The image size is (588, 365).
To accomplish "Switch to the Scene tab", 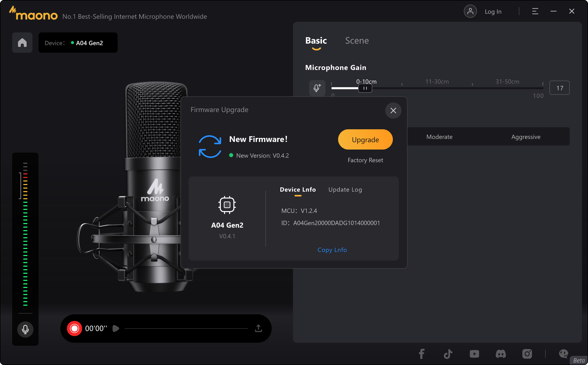I will click(x=357, y=41).
